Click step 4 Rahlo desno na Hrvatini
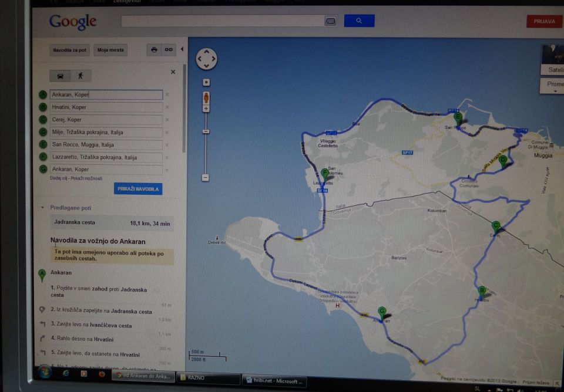The width and height of the screenshot is (564, 392). [82, 339]
